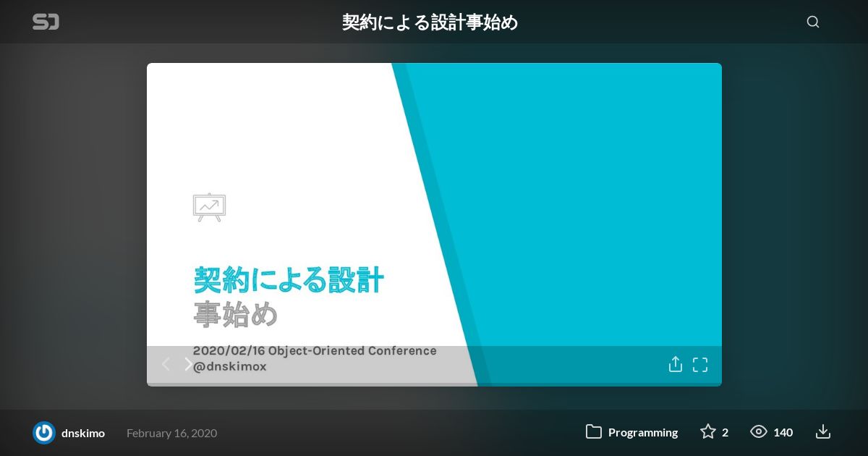
Task: Go to the previous slide arrow
Action: [x=166, y=364]
